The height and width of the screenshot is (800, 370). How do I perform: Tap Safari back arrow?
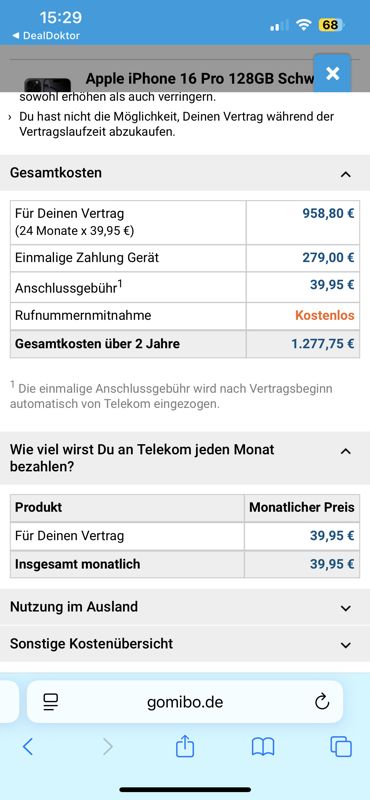[28, 747]
